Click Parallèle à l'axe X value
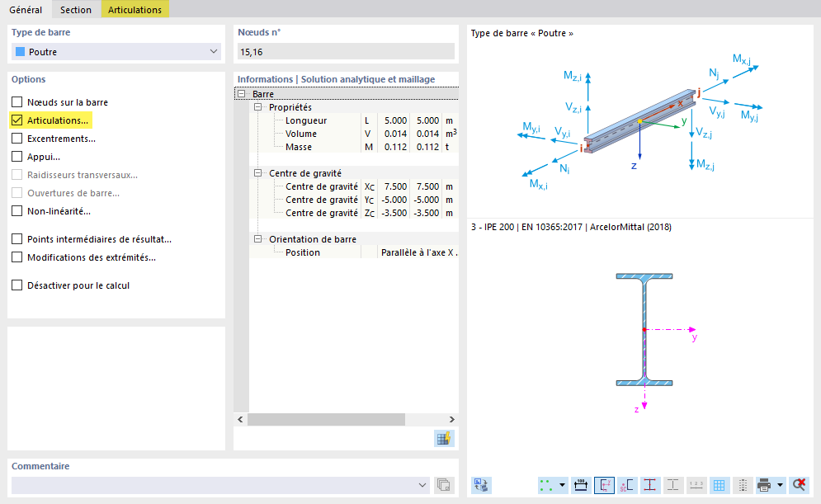The width and height of the screenshot is (821, 504). [419, 252]
